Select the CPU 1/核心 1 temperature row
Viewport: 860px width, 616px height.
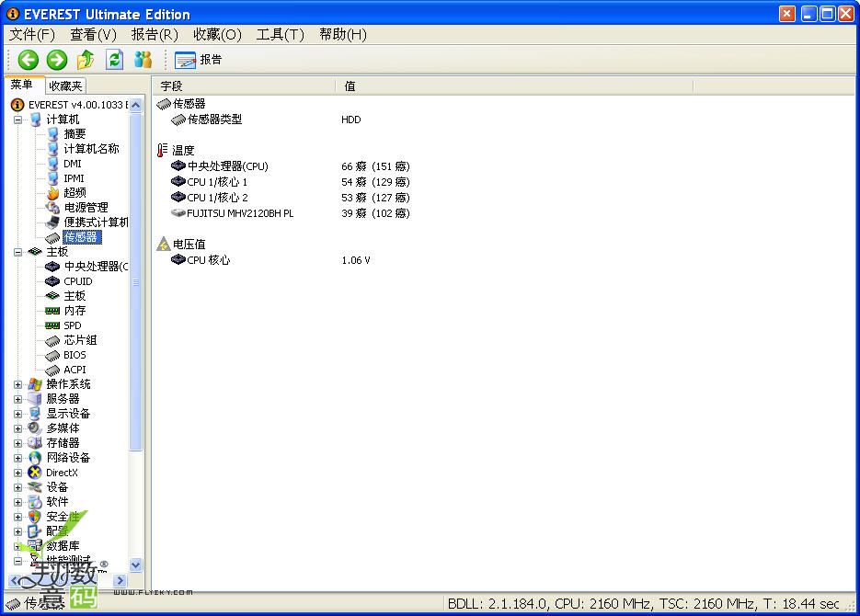click(291, 182)
